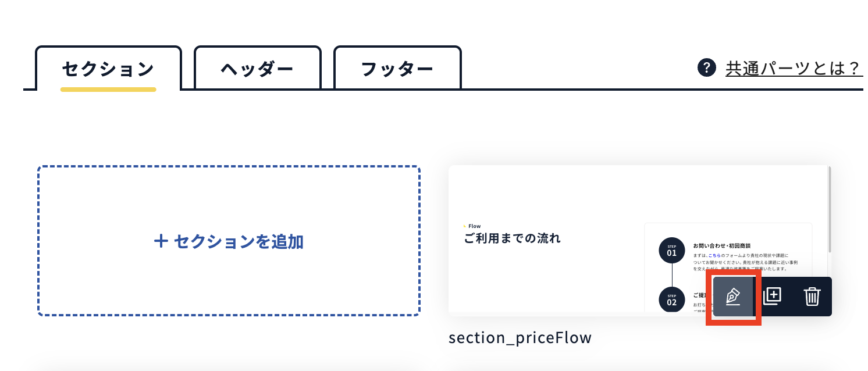Click the STEP 01 description paragraph
Image resolution: width=868 pixels, height=371 pixels.
pyautogui.click(x=745, y=262)
